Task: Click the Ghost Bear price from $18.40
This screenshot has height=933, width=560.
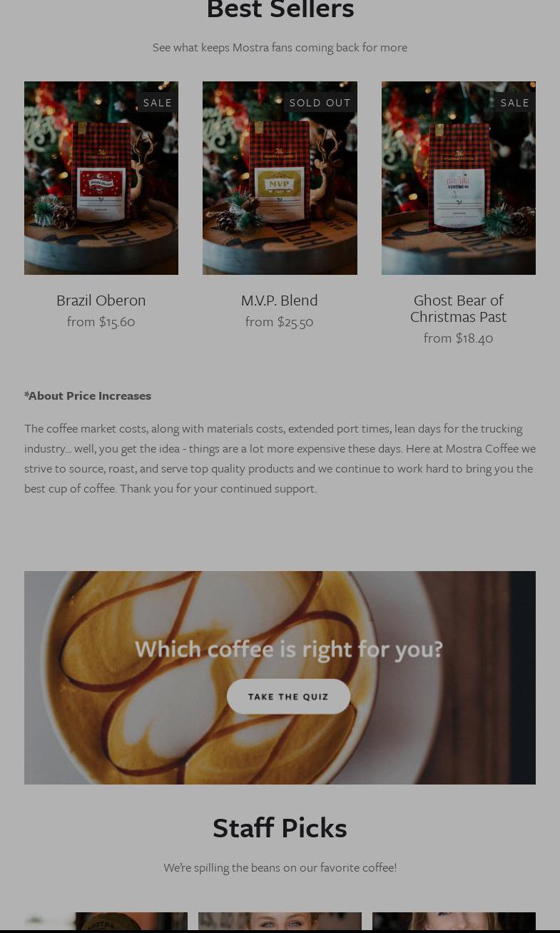Action: click(x=459, y=338)
